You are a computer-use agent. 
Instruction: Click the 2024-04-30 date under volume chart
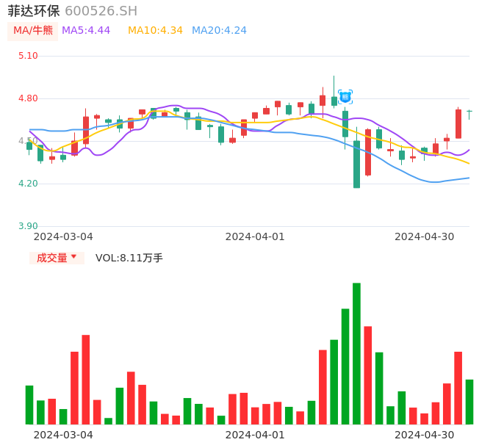point(424,435)
